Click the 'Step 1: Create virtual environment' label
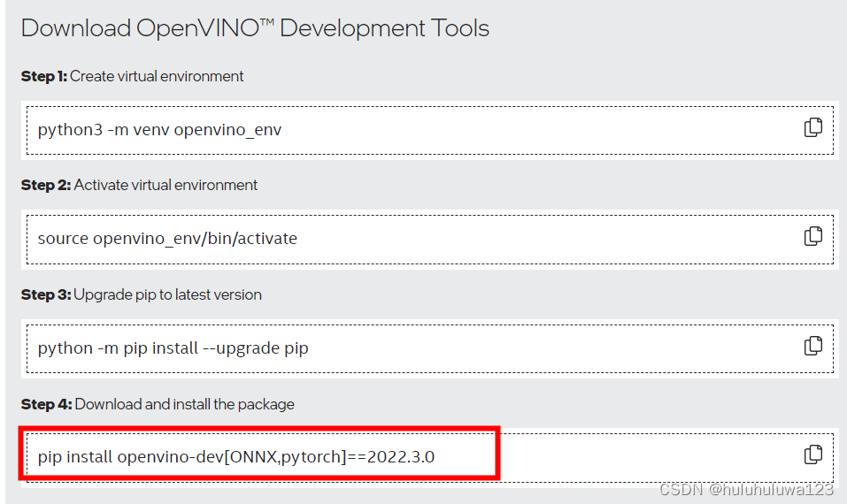847x504 pixels. coord(133,76)
